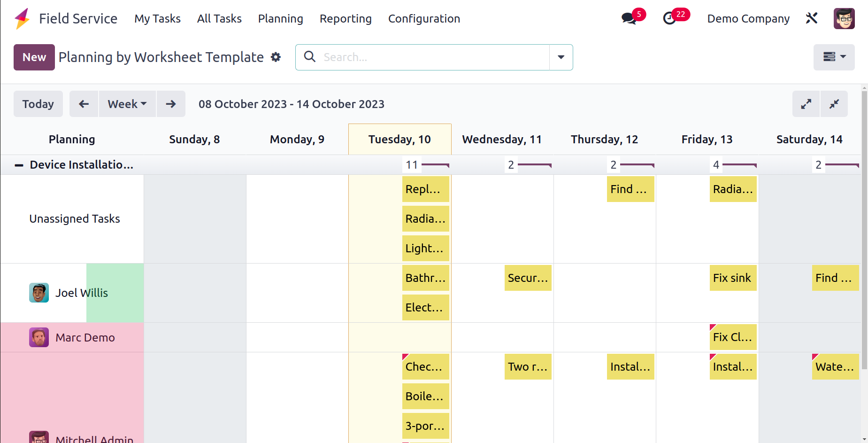Screen dimensions: 868x443
Task: Expand all rows icon
Action: (x=806, y=104)
